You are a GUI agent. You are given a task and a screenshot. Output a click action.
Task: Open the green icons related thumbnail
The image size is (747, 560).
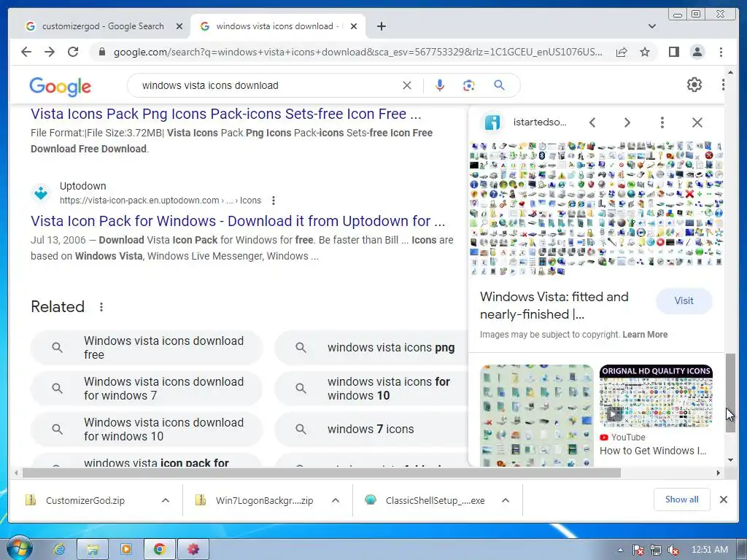pos(536,415)
